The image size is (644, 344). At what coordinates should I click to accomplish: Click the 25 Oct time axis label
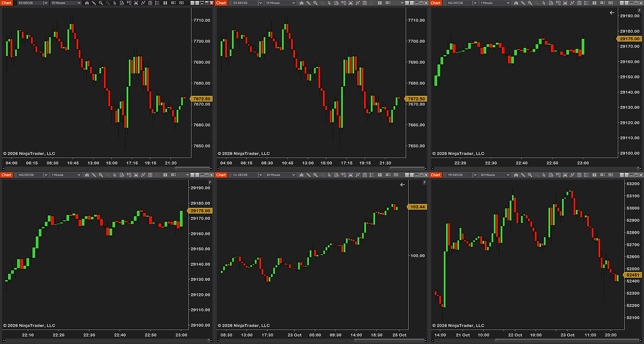point(399,335)
